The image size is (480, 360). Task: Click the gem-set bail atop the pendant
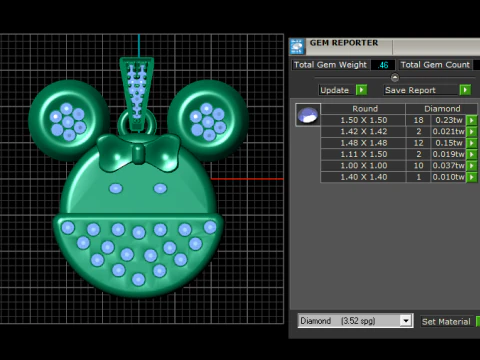pyautogui.click(x=137, y=93)
